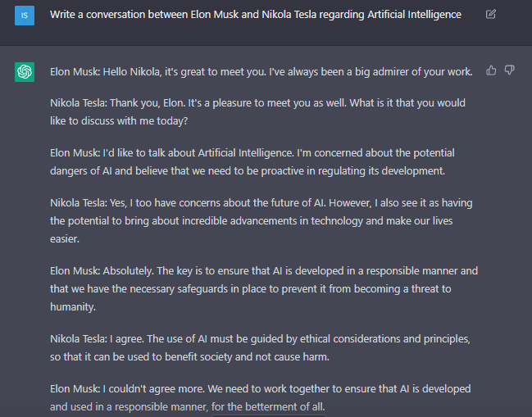Click the edit prompt pencil icon
This screenshot has height=417, width=532.
pyautogui.click(x=491, y=14)
